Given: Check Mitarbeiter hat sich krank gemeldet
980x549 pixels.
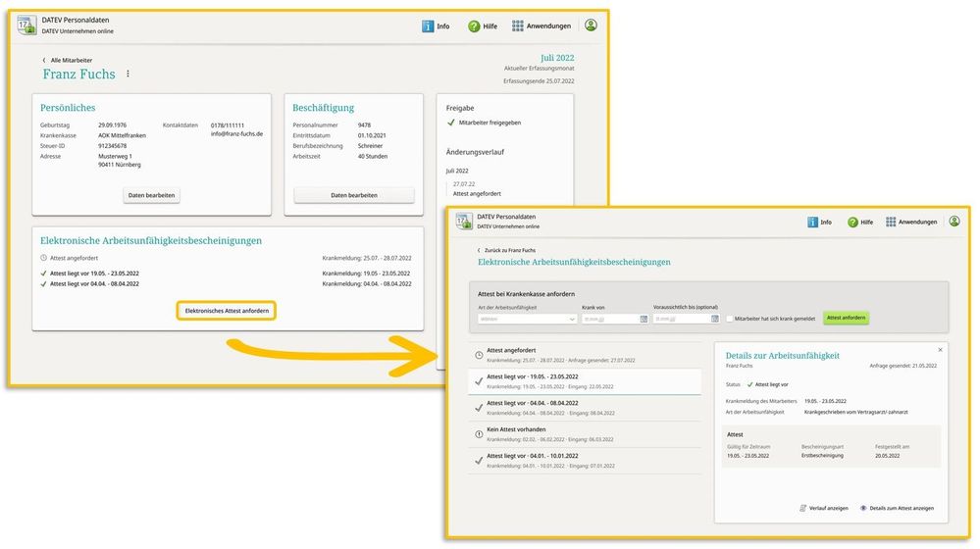Looking at the screenshot, I should click(x=729, y=319).
